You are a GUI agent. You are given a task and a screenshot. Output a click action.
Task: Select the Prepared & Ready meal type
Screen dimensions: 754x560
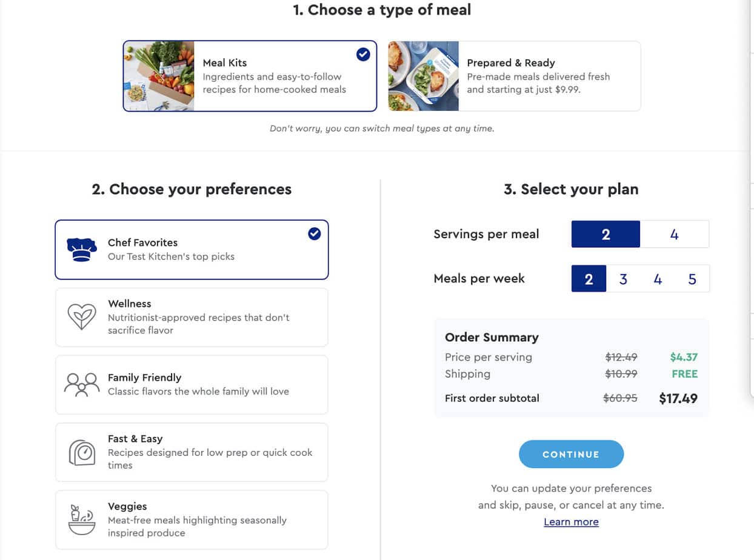[x=514, y=76]
